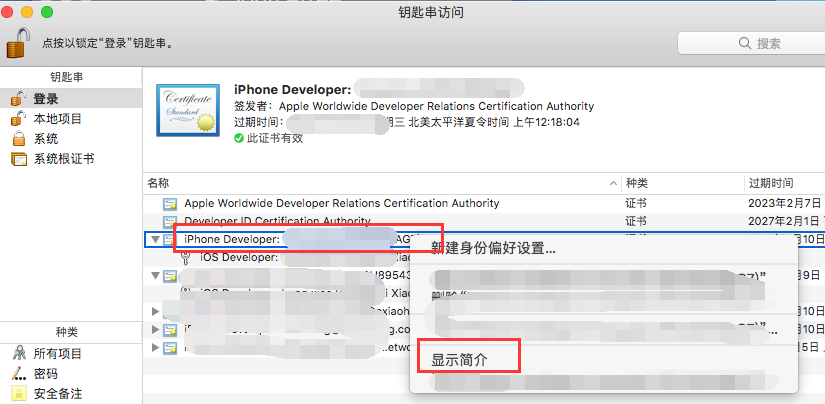Collapse the blurred row below iOS Developer key

(155, 275)
